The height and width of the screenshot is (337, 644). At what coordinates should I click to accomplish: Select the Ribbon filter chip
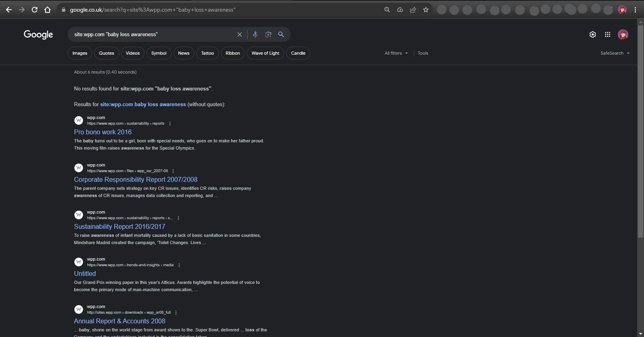(233, 53)
